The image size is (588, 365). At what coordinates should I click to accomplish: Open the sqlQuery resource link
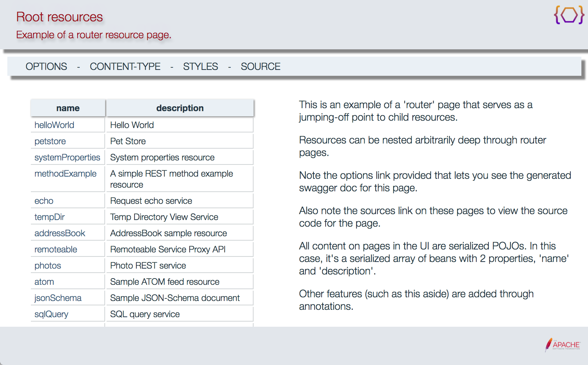point(51,314)
